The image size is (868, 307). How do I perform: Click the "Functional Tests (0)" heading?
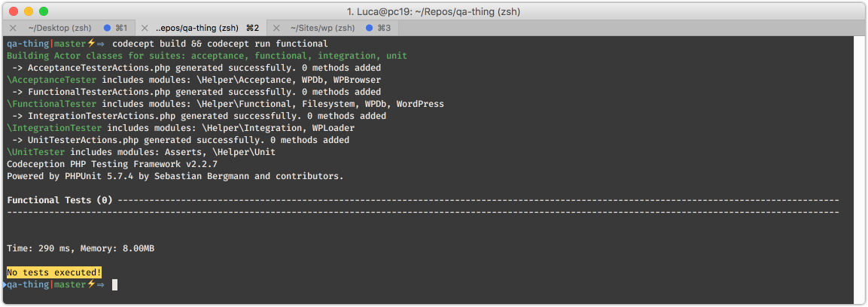click(59, 200)
